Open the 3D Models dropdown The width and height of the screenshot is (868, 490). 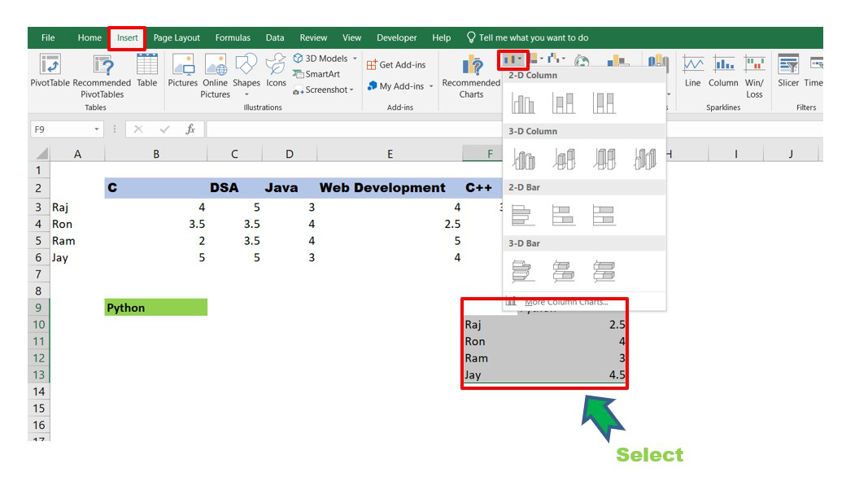355,59
